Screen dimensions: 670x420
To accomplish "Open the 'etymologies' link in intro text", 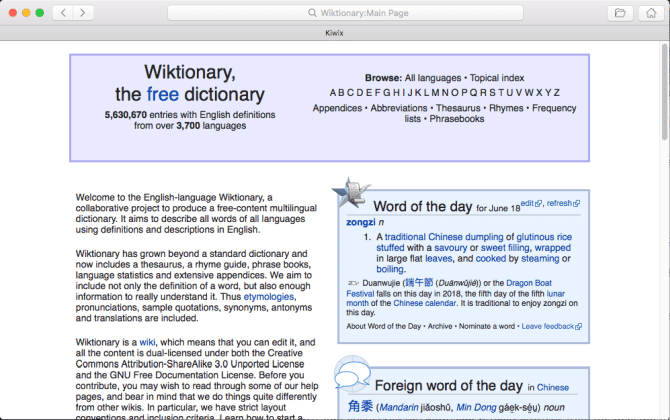I will pos(269,297).
